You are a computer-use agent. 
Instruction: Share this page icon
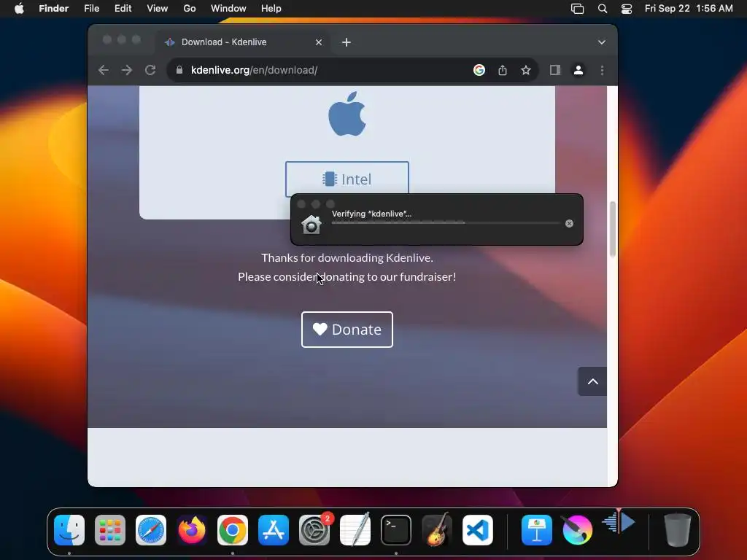pyautogui.click(x=503, y=70)
